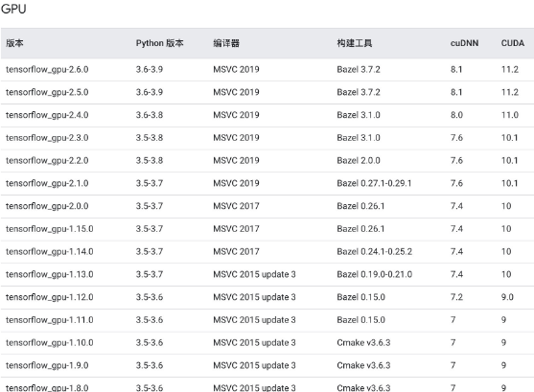The image size is (534, 392).
Task: Click Bazel 3.1.0 in tensorflow_gpu-2.4.0 row
Action: pyautogui.click(x=359, y=115)
